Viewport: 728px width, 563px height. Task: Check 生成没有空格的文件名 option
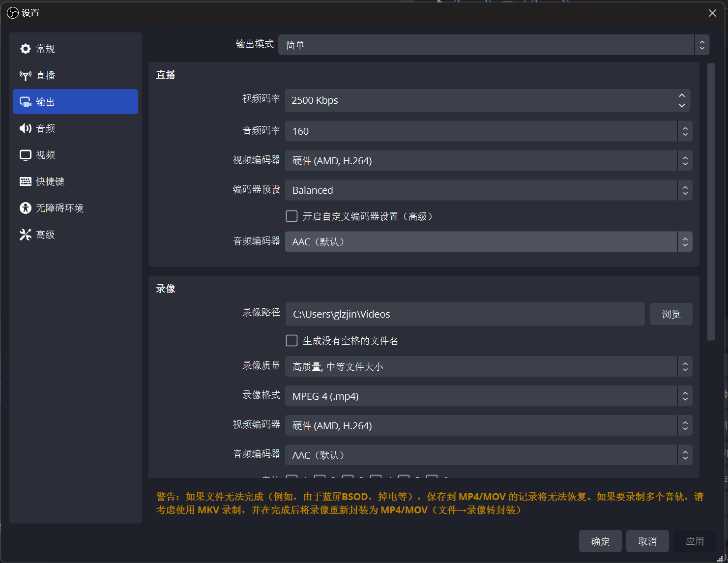pyautogui.click(x=291, y=341)
